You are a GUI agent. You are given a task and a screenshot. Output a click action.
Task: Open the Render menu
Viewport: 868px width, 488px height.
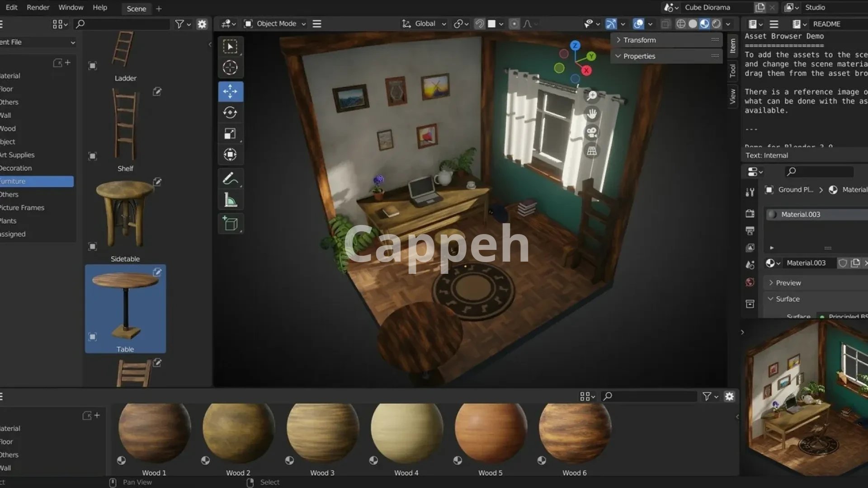click(x=38, y=8)
